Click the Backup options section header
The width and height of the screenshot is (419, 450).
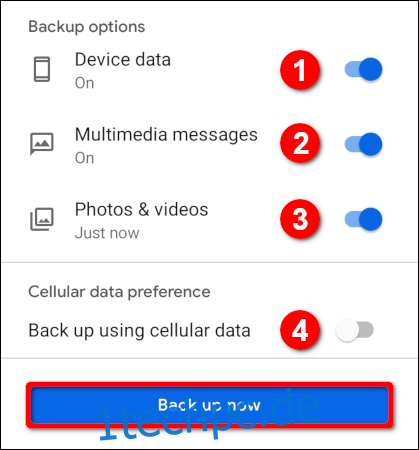pos(87,27)
